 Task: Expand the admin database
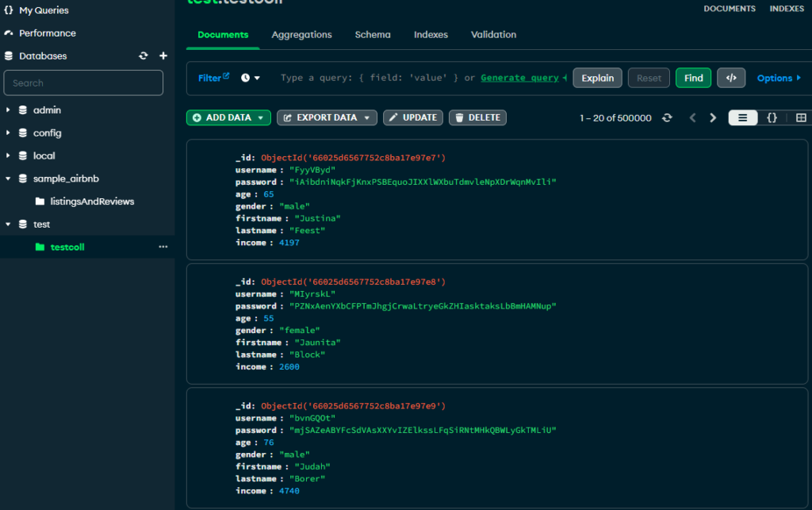[8, 109]
